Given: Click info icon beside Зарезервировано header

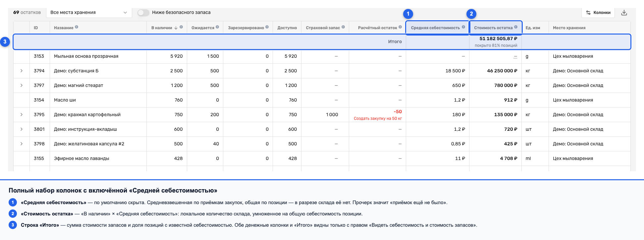Looking at the screenshot, I should 267,27.
